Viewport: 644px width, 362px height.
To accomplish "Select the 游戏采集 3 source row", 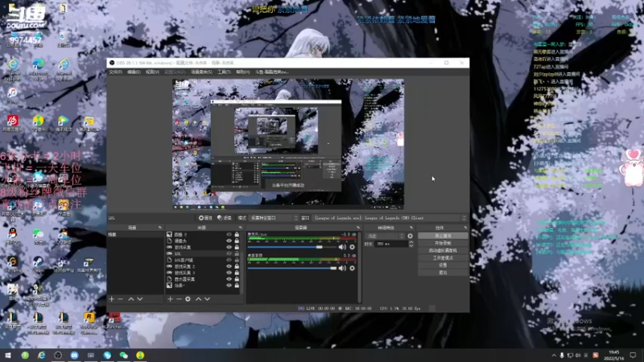I will [x=204, y=273].
